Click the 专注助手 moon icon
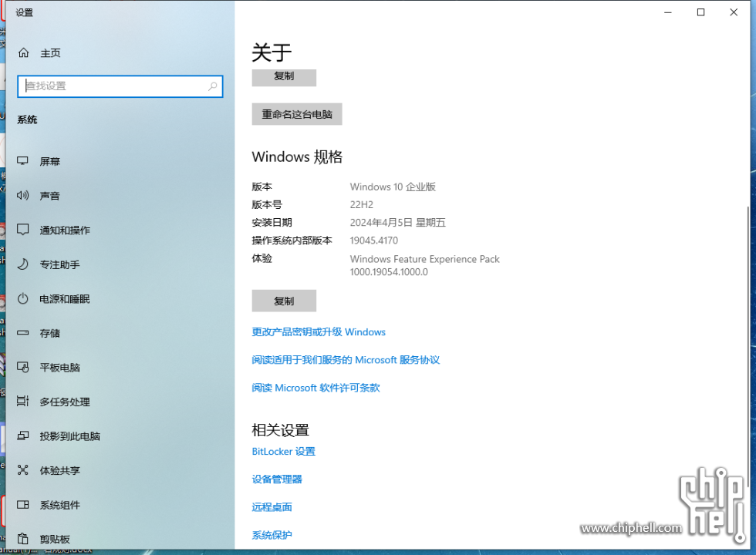Viewport: 756px width, 555px height. tap(22, 264)
